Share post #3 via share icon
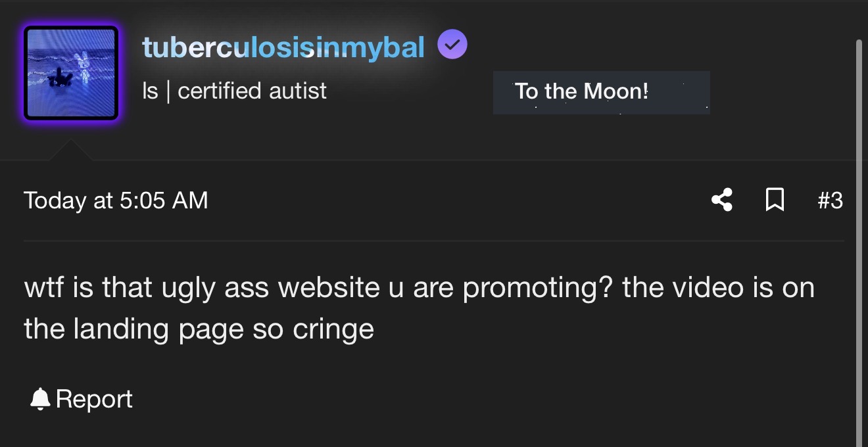 [722, 200]
